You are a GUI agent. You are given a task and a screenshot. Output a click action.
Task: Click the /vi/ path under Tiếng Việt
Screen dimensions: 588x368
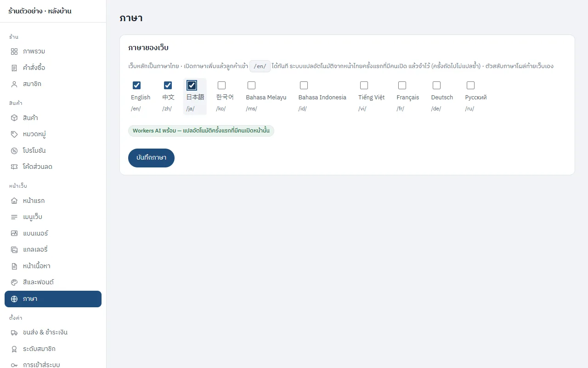click(362, 109)
